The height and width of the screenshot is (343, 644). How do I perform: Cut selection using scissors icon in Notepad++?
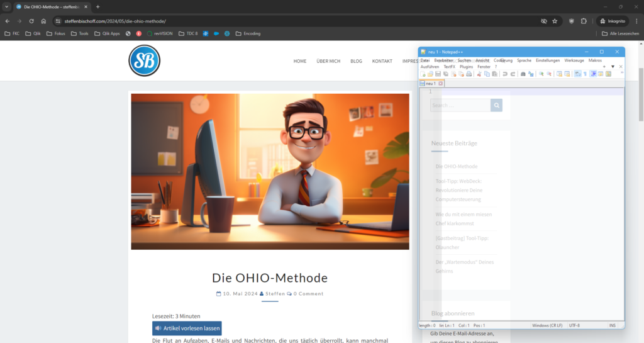tap(479, 74)
